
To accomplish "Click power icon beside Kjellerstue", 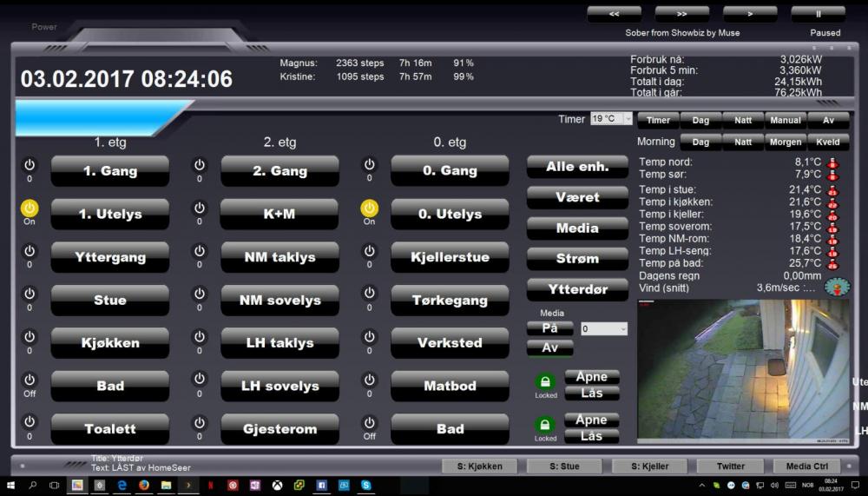I will pyautogui.click(x=369, y=251).
